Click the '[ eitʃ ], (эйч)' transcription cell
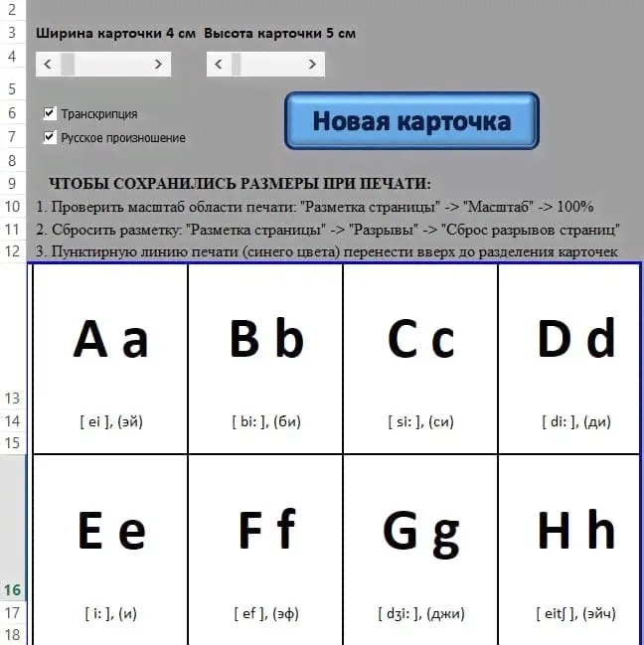Image resolution: width=644 pixels, height=645 pixels. [x=575, y=613]
